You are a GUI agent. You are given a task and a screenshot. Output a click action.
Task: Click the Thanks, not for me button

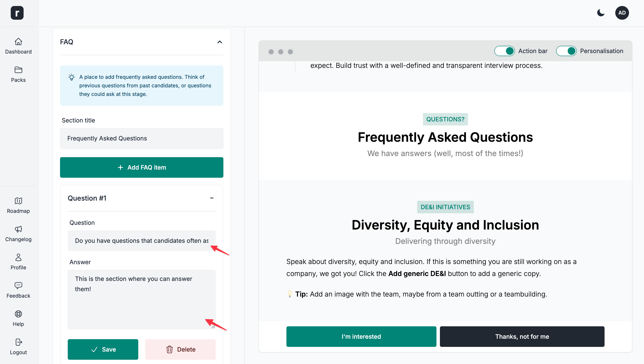point(522,336)
